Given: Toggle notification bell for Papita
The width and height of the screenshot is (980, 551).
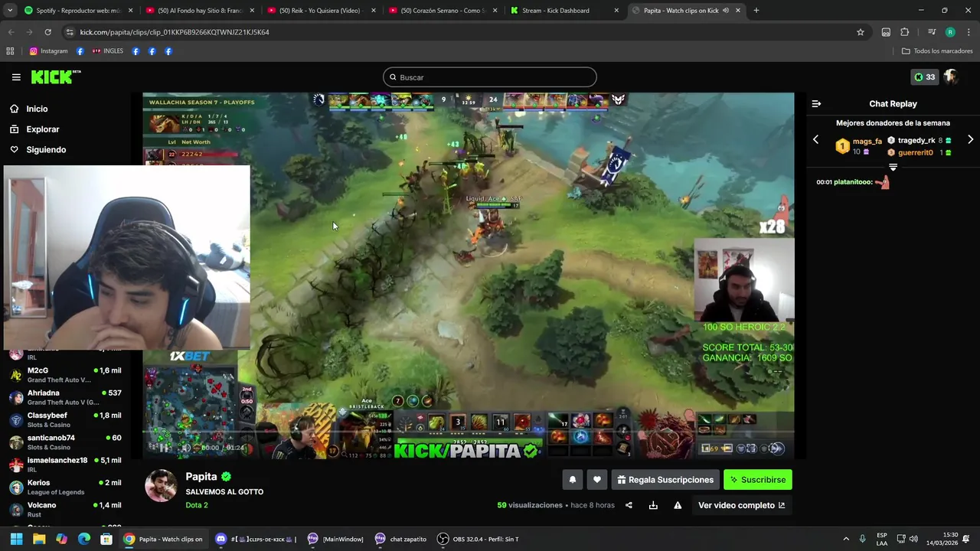Looking at the screenshot, I should [572, 480].
